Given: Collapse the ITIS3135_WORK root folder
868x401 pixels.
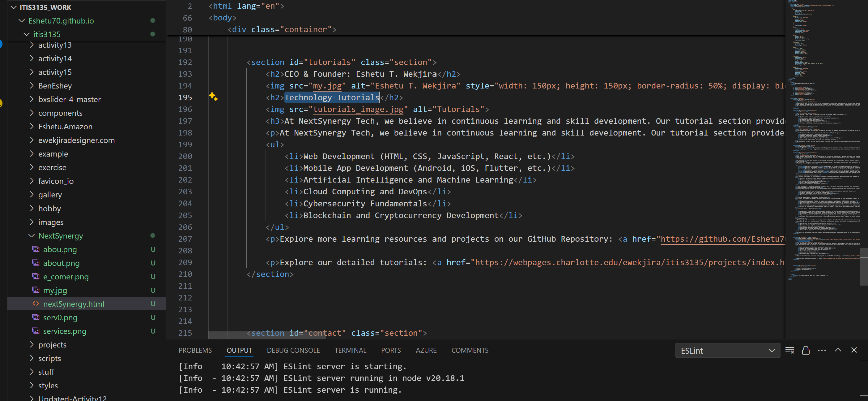Looking at the screenshot, I should [x=87, y=7].
